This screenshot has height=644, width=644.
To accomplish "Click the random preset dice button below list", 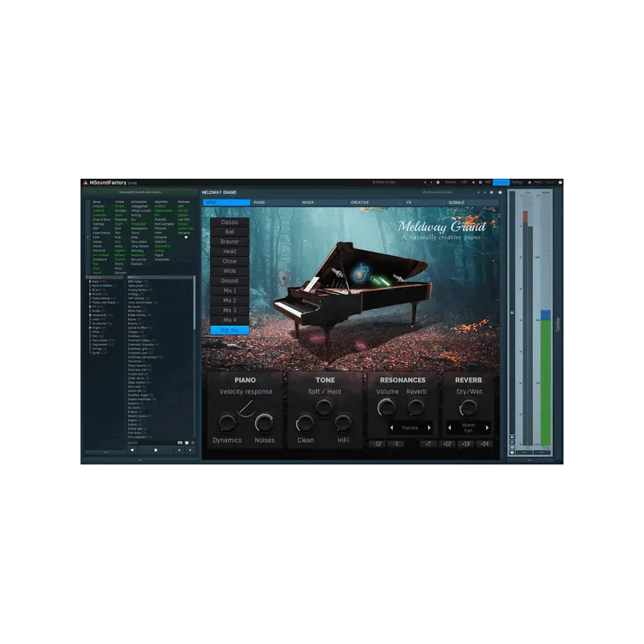I will [155, 450].
